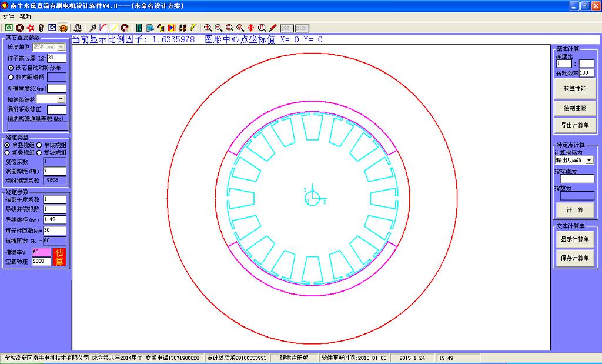
Task: Select 复叠绕组 winding type
Action: point(8,152)
